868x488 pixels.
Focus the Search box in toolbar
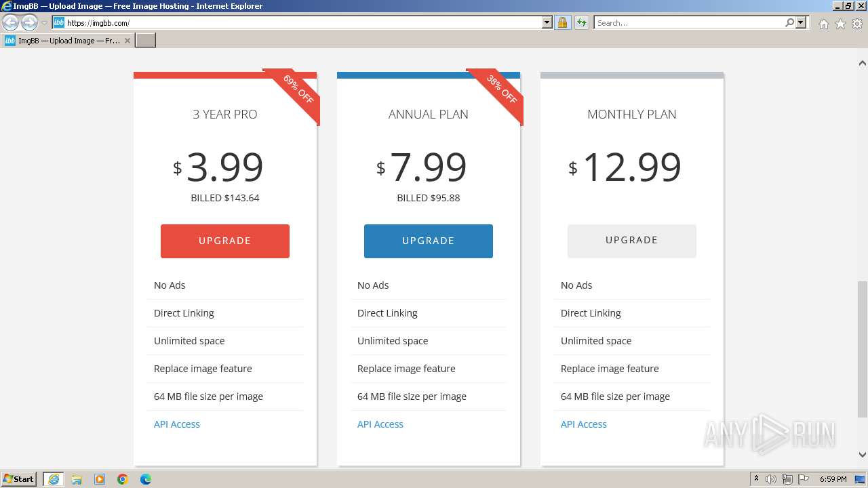[689, 22]
